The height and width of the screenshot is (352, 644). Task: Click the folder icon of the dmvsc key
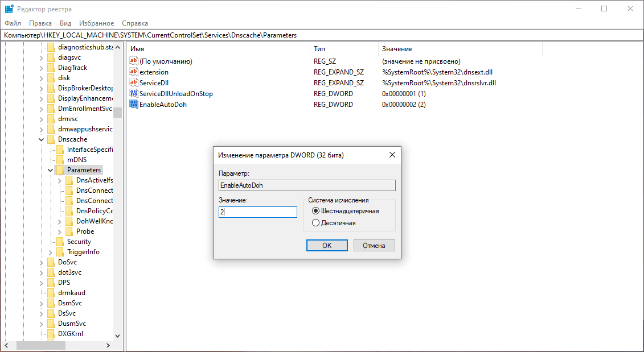tap(51, 119)
